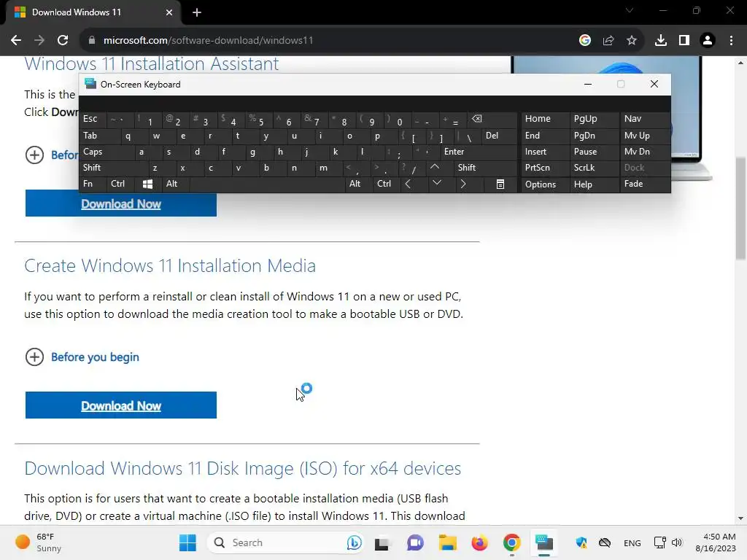
Task: Toggle the left Shift key on the On-Screen Keyboard
Action: click(113, 168)
